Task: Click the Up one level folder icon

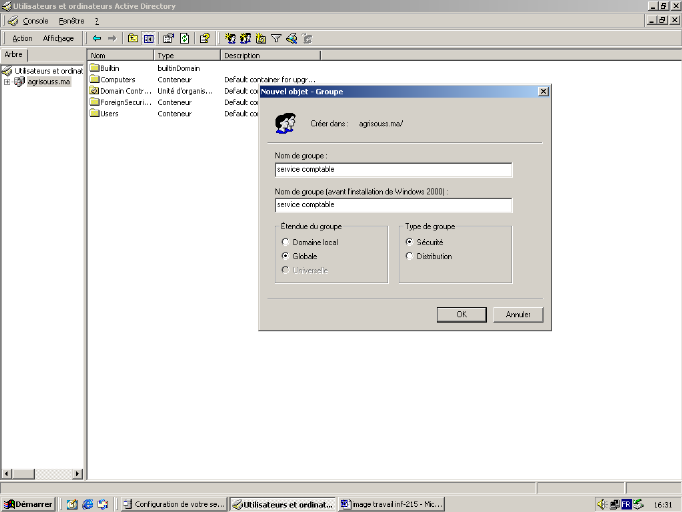Action: (x=132, y=38)
